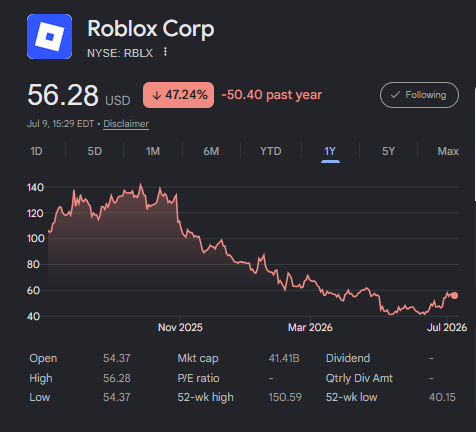Click the Mar 2026 axis label
The height and width of the screenshot is (432, 476).
pos(310,327)
